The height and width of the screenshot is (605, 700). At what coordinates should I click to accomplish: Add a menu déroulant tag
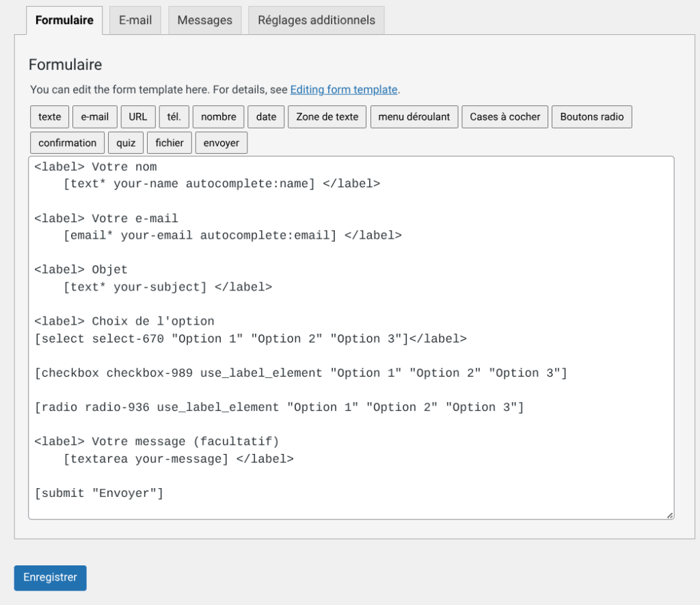pos(414,117)
